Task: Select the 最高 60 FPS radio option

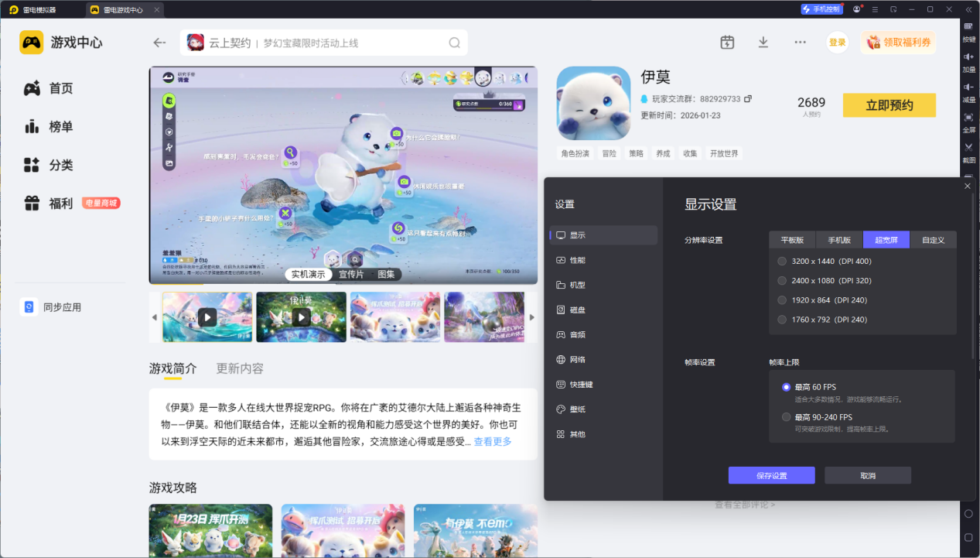Action: pos(787,387)
